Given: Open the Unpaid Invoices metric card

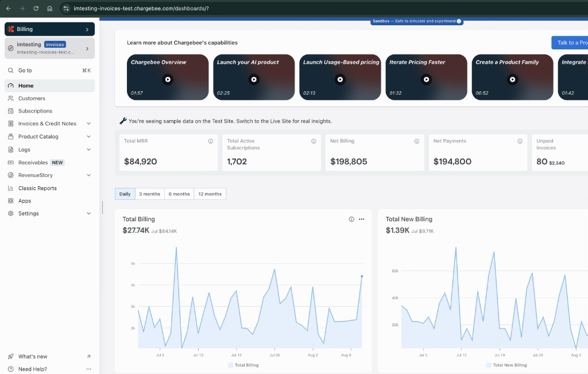Looking at the screenshot, I should pyautogui.click(x=560, y=153).
